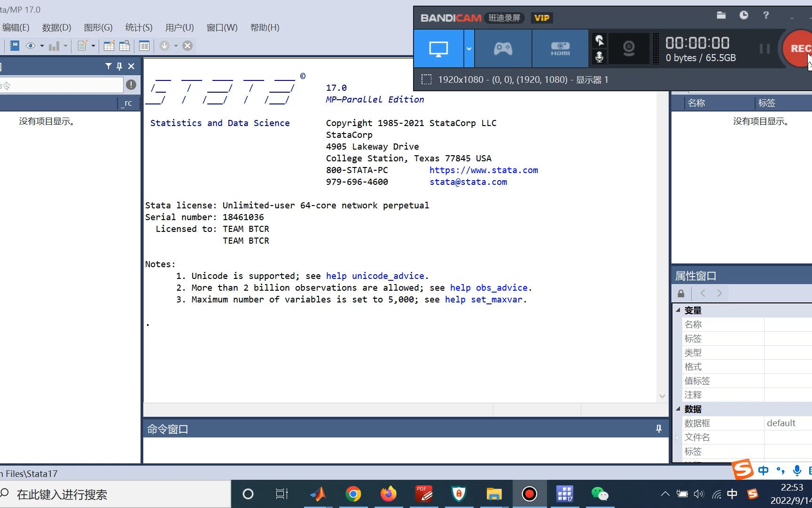
Task: Click the previous-variable arrow in 属性窗口
Action: pos(703,293)
